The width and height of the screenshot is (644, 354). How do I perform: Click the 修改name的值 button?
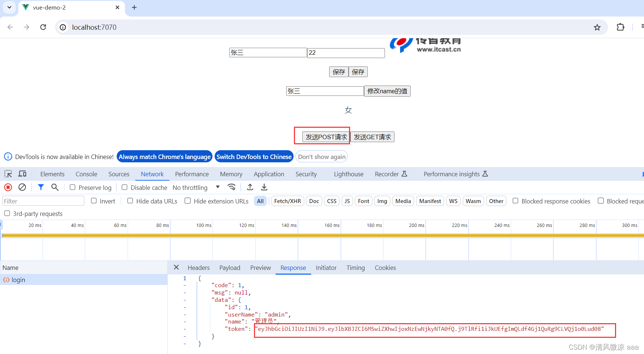pos(387,91)
